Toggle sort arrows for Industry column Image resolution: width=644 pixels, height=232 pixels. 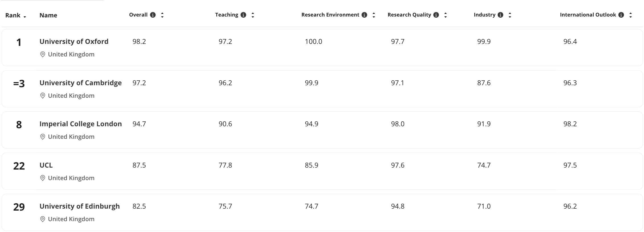pos(510,15)
